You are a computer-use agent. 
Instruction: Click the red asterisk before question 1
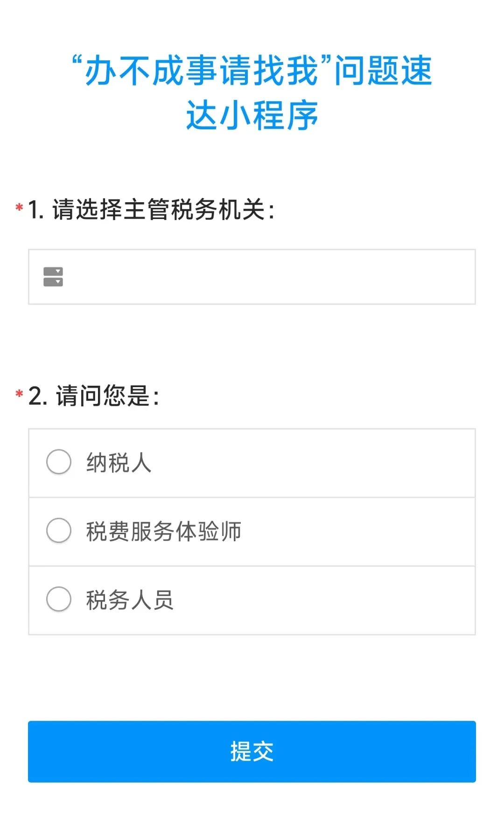(x=19, y=207)
